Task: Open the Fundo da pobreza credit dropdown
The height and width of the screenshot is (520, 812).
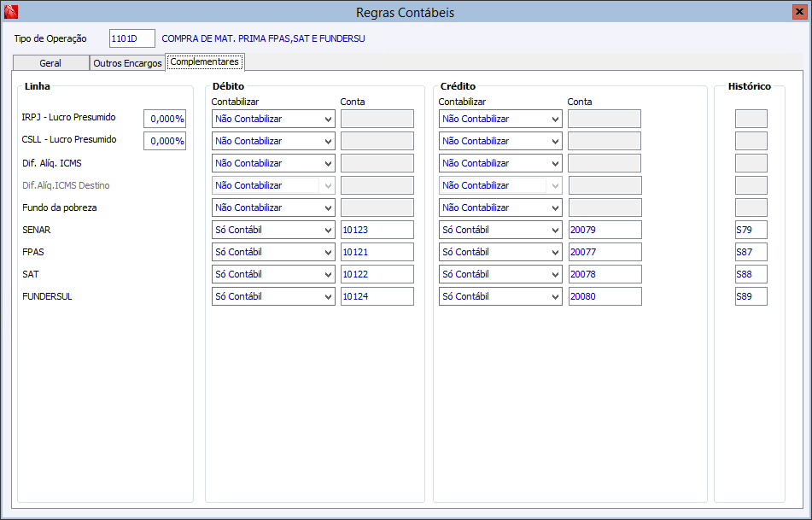Action: coord(500,207)
